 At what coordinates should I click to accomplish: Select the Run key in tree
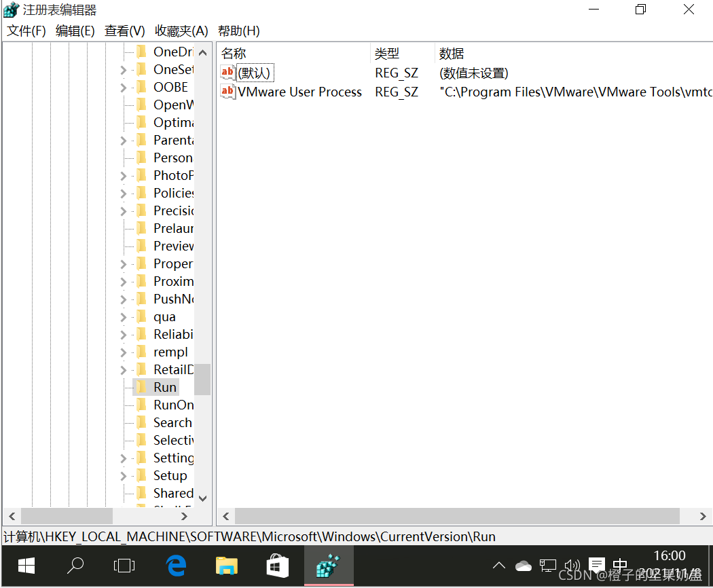(164, 387)
